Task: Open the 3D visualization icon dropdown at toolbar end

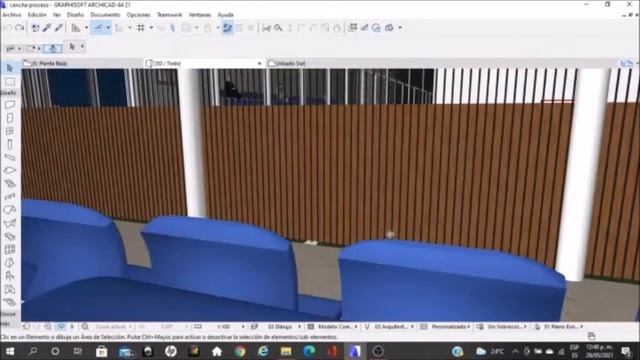Action: coord(400,28)
